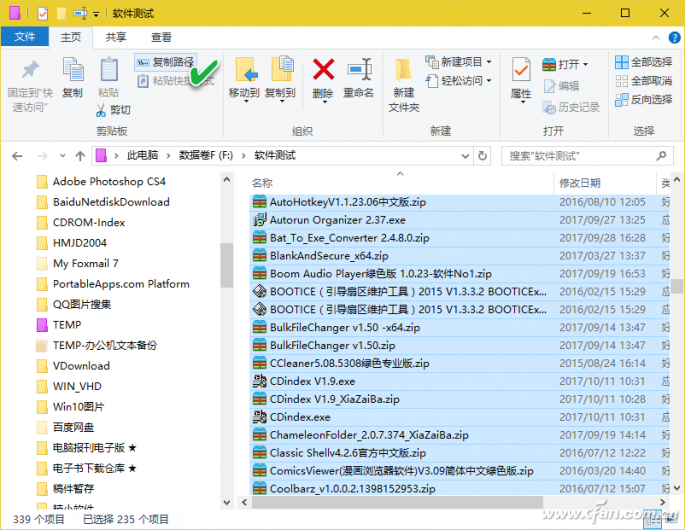Click CDindex.exe file icon
685x530 pixels.
259,417
